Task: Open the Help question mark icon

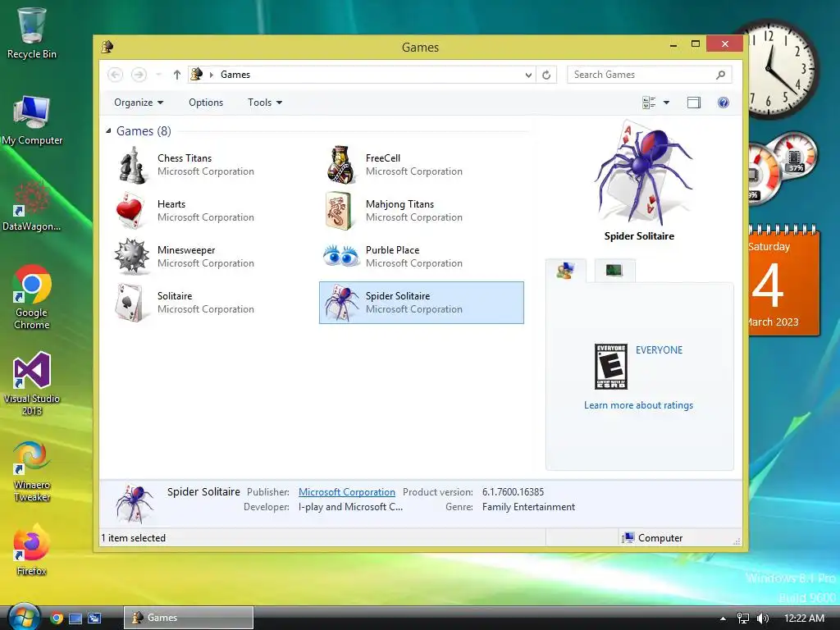Action: coord(724,103)
